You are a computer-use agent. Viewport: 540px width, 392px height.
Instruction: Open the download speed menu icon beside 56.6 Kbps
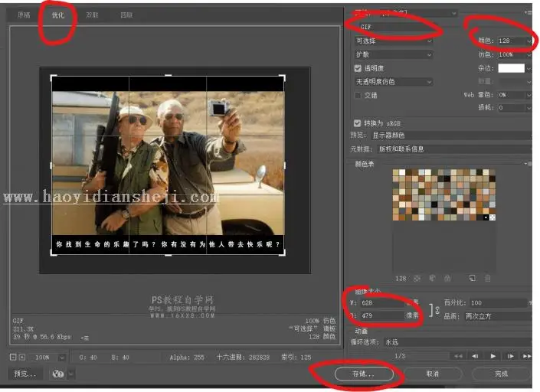[x=85, y=338]
